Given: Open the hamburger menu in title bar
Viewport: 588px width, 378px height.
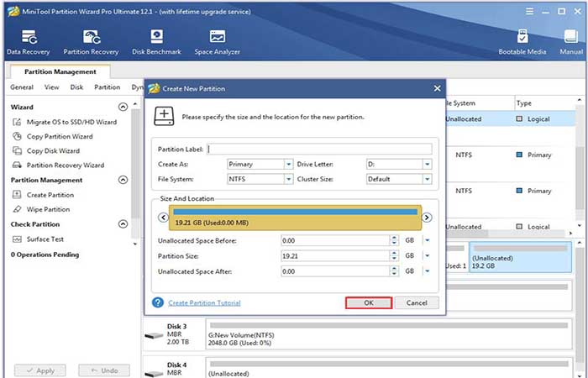Looking at the screenshot, I should [x=529, y=12].
